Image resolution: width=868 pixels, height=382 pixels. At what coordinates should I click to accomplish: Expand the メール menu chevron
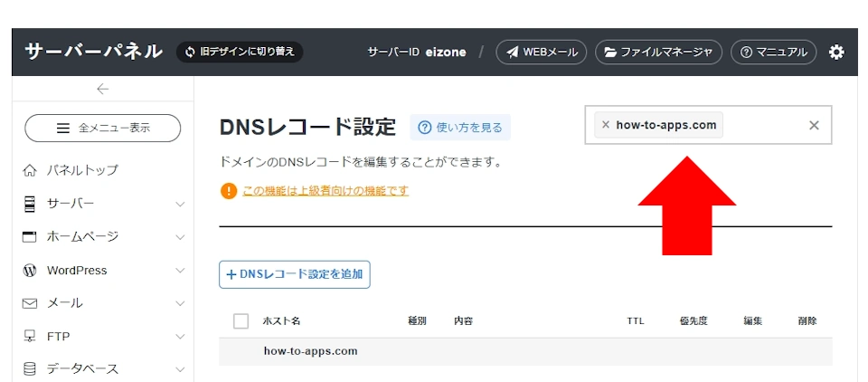point(180,303)
